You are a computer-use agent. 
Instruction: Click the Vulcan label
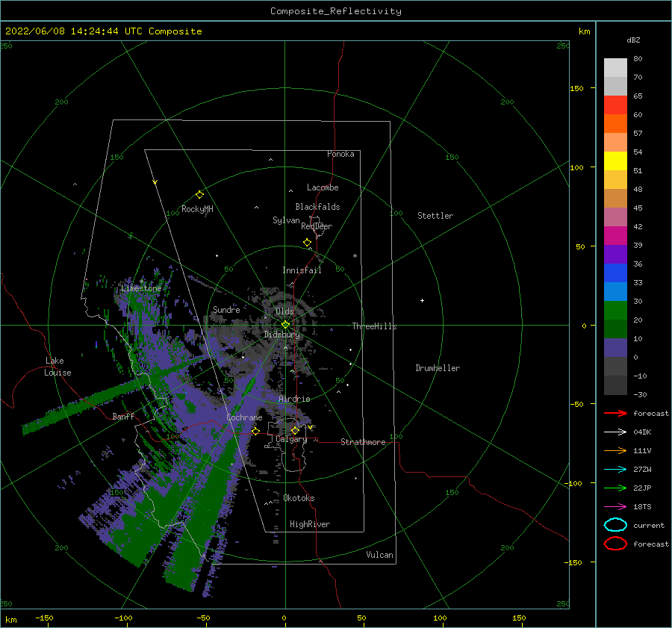pyautogui.click(x=379, y=555)
